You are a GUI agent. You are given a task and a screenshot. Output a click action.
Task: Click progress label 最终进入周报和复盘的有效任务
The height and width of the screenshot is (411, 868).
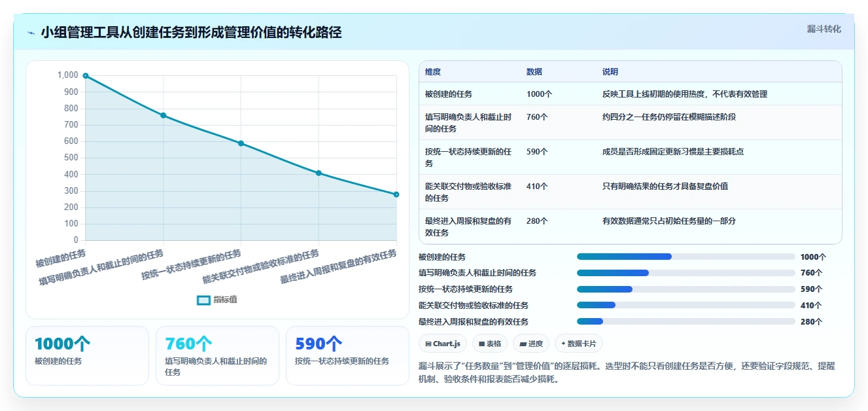474,322
